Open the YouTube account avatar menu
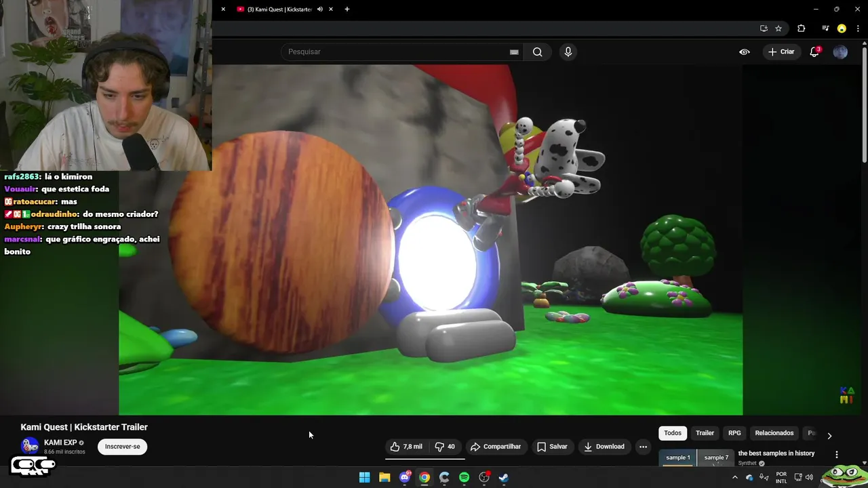This screenshot has height=488, width=868. pyautogui.click(x=840, y=52)
